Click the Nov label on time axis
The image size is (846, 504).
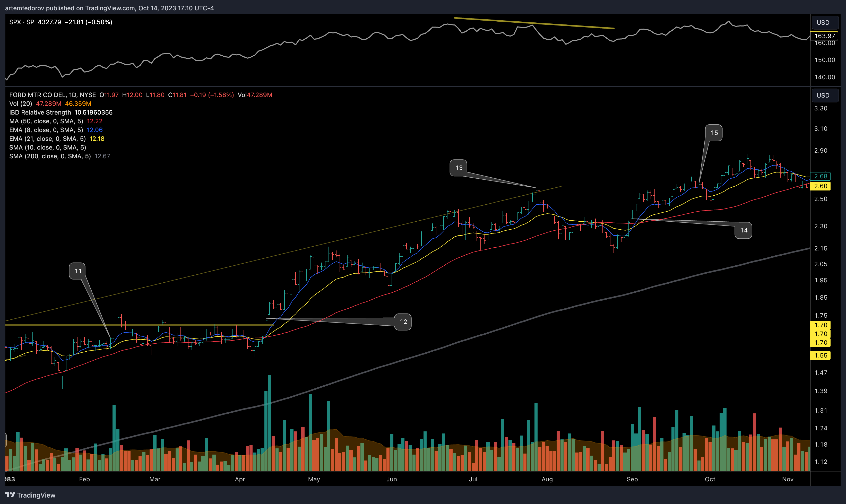pyautogui.click(x=788, y=479)
